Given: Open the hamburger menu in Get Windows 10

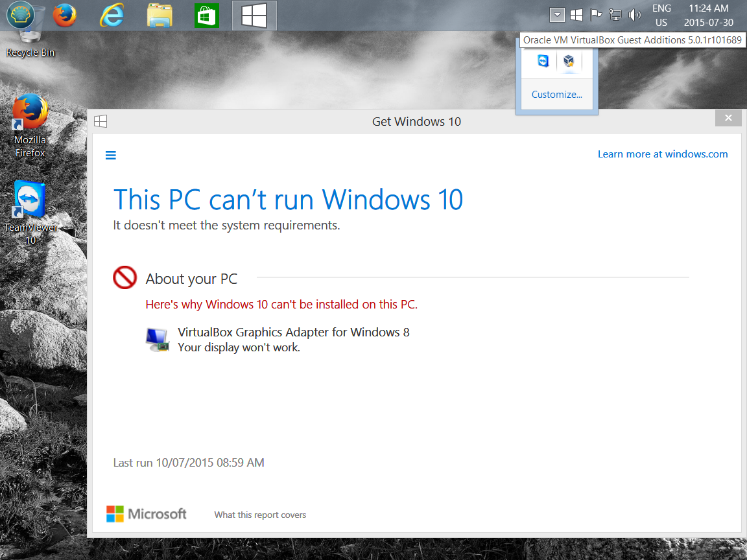Looking at the screenshot, I should [110, 156].
